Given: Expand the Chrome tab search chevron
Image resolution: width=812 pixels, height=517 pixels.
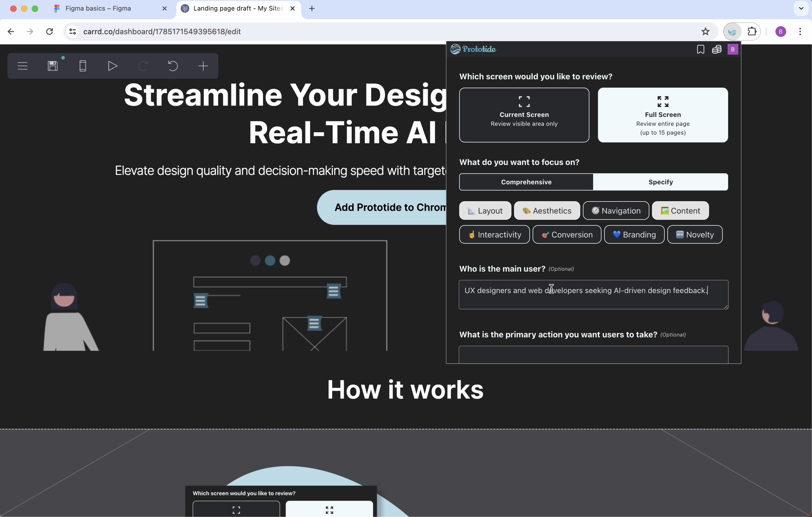Looking at the screenshot, I should coord(801,8).
